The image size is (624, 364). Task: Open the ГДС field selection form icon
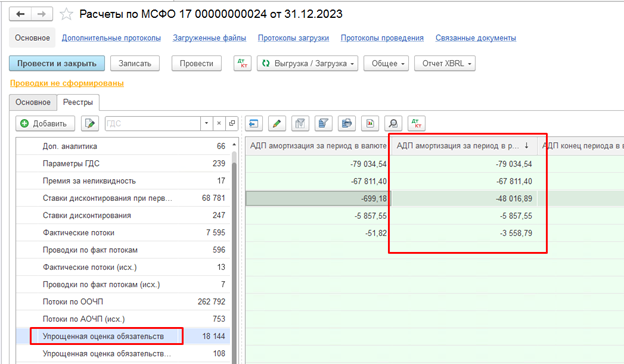(x=232, y=124)
